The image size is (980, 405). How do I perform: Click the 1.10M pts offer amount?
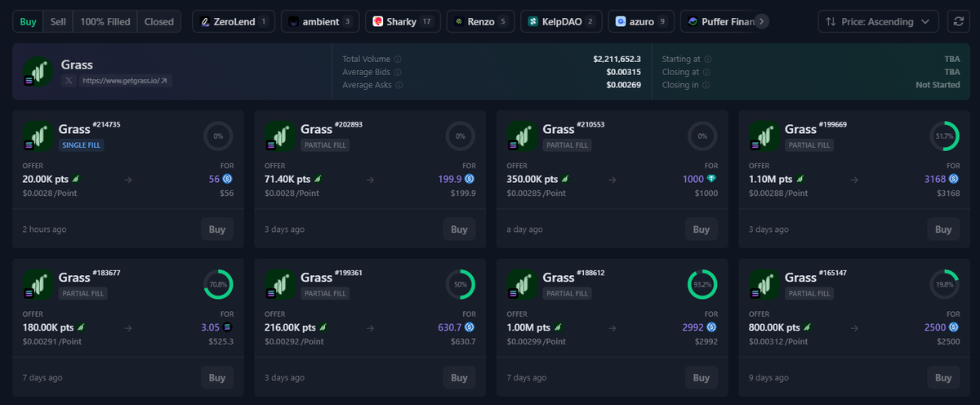click(771, 179)
